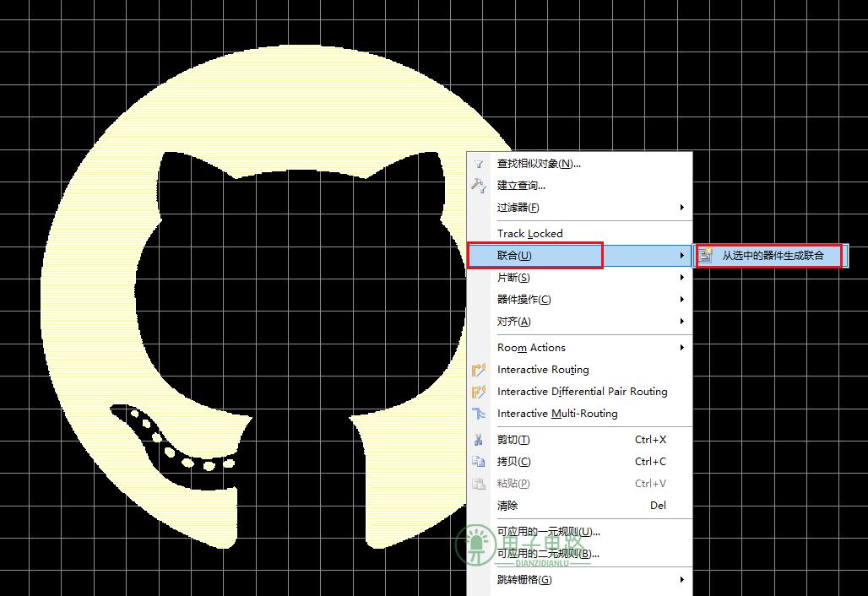Open the 对齐 submenu arrow
This screenshot has width=868, height=596.
tap(682, 322)
